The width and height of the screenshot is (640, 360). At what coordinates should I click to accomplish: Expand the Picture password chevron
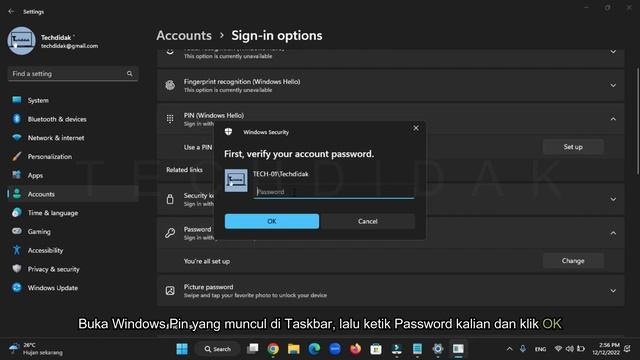[x=613, y=291]
